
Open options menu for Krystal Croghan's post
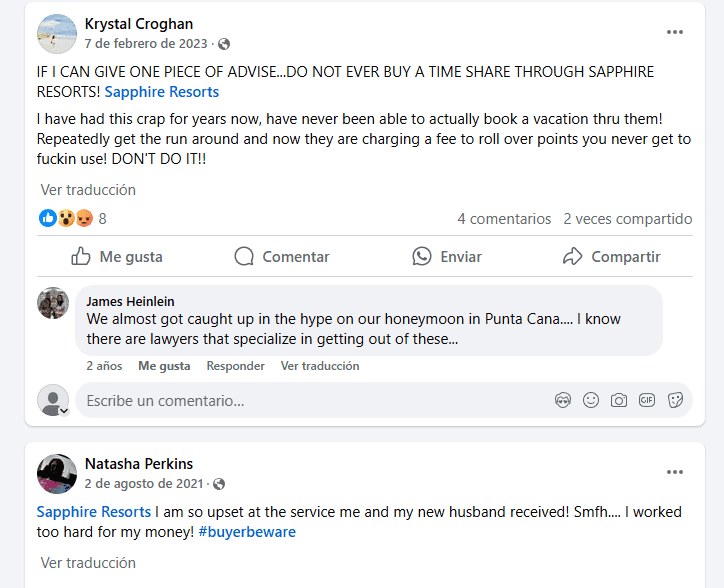click(x=675, y=32)
